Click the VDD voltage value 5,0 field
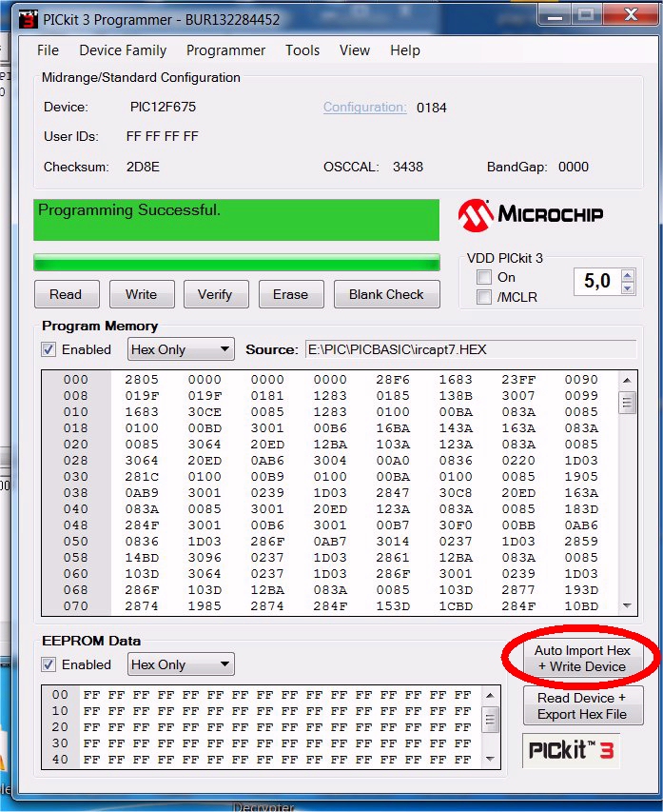The image size is (663, 812). 597,281
